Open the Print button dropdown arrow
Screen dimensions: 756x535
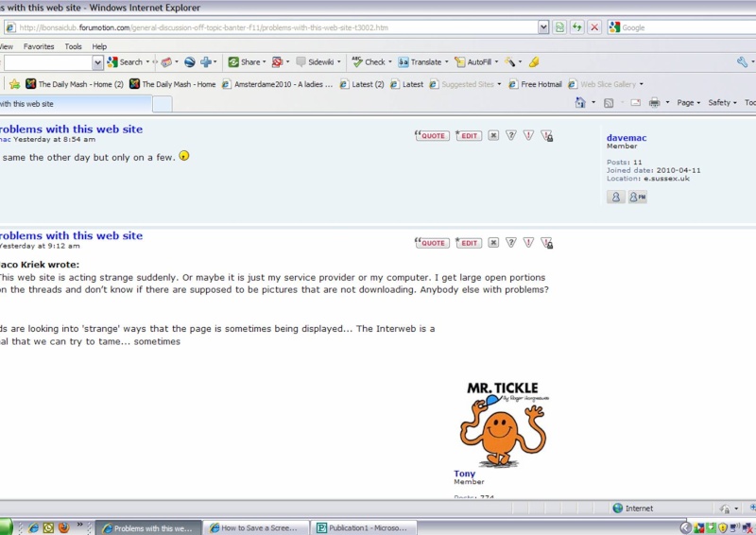pos(667,102)
